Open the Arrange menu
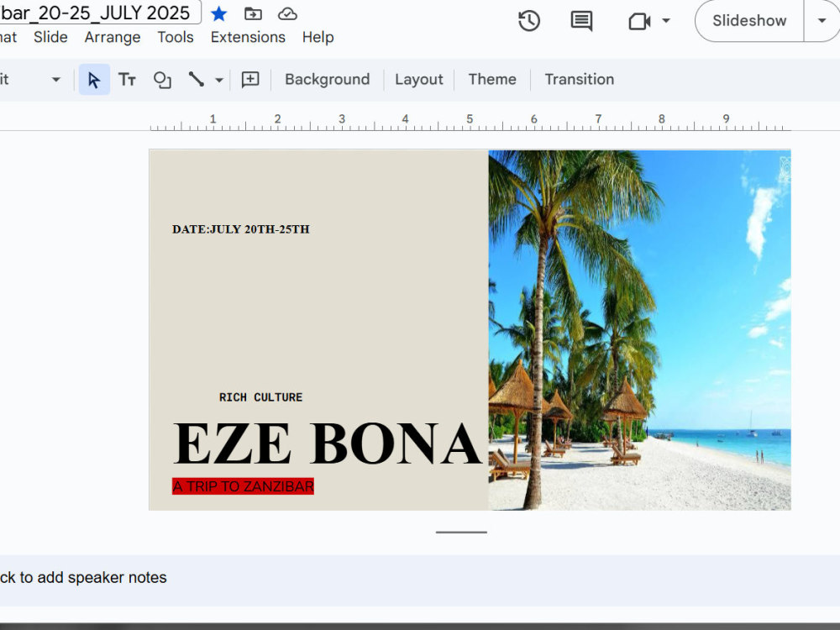The height and width of the screenshot is (630, 840). [x=113, y=37]
